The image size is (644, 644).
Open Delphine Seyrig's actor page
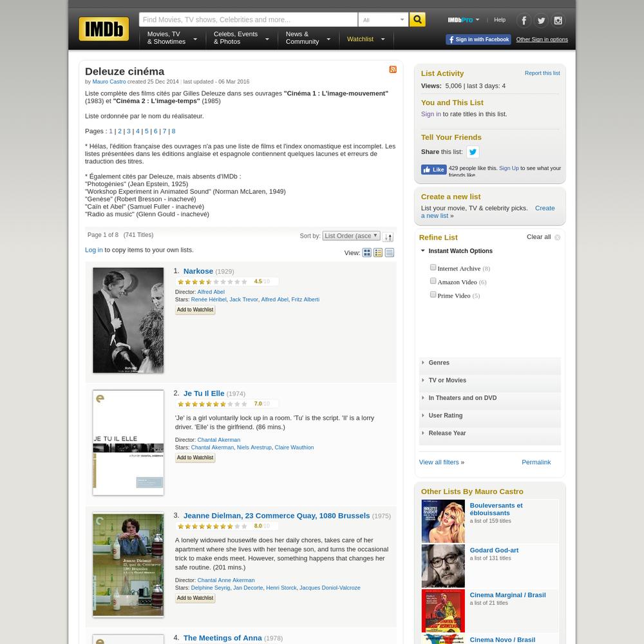pos(211,588)
